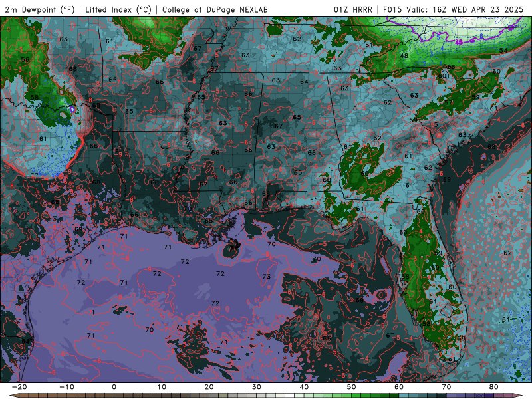
Task: Click the 54 dewpoint value near the top right
Action: [x=503, y=51]
